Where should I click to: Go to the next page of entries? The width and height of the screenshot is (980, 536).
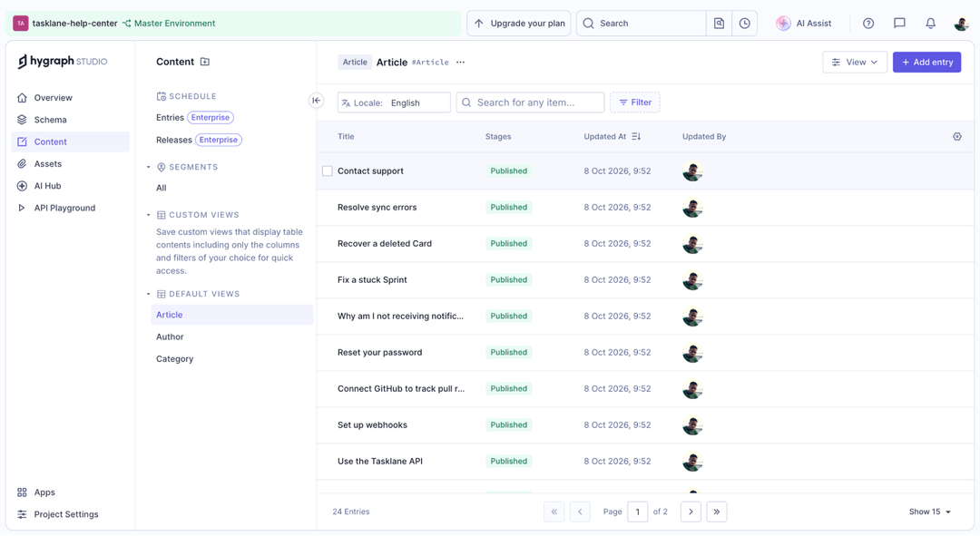click(x=691, y=512)
